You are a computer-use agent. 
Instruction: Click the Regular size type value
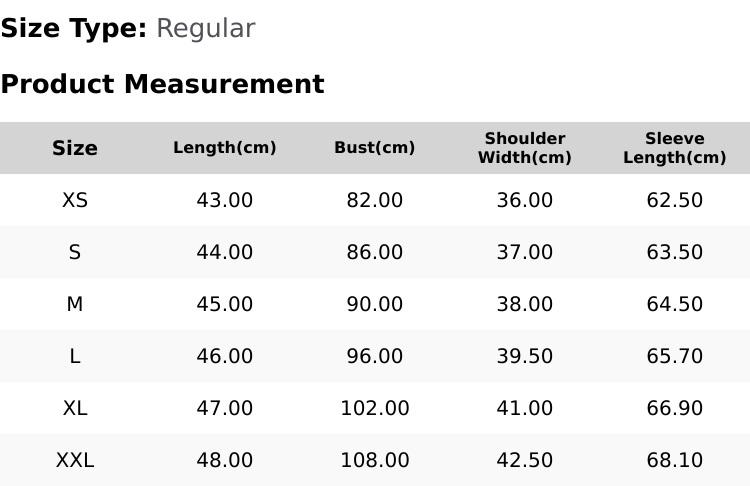pos(206,29)
